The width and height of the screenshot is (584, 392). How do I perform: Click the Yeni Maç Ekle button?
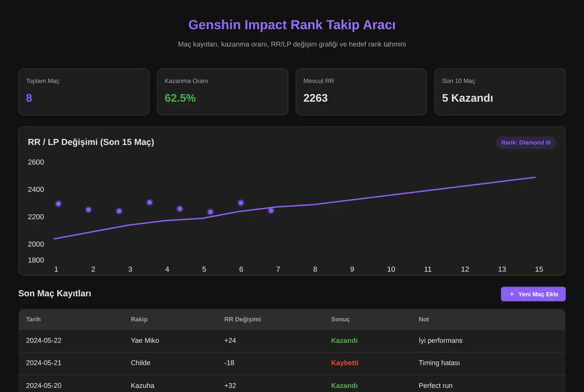click(x=533, y=294)
